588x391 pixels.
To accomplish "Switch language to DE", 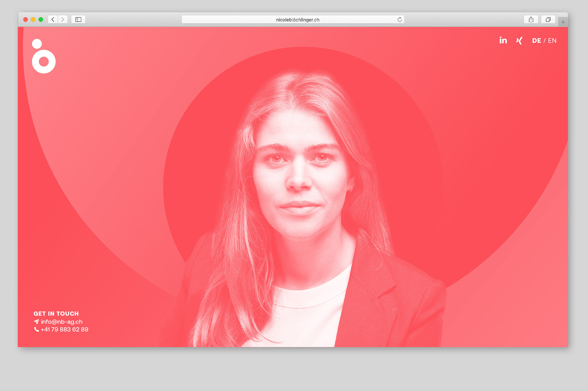I will [536, 41].
